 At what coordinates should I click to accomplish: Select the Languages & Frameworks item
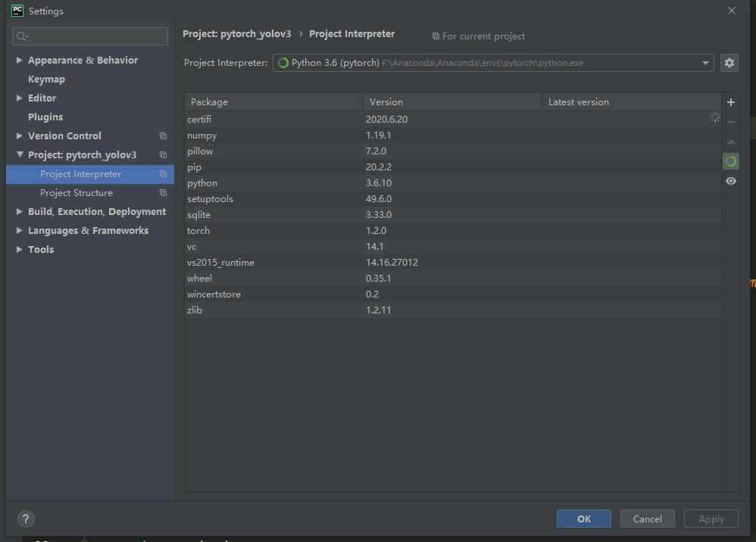(88, 230)
